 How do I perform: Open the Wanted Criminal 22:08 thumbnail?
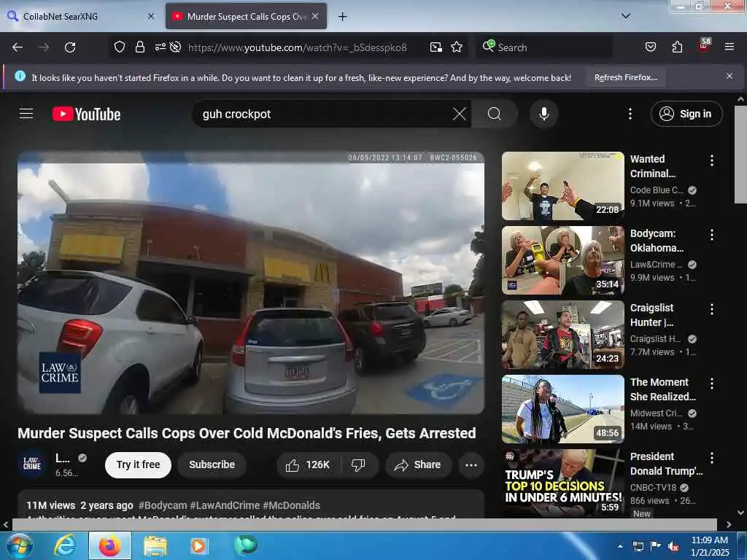click(x=562, y=186)
